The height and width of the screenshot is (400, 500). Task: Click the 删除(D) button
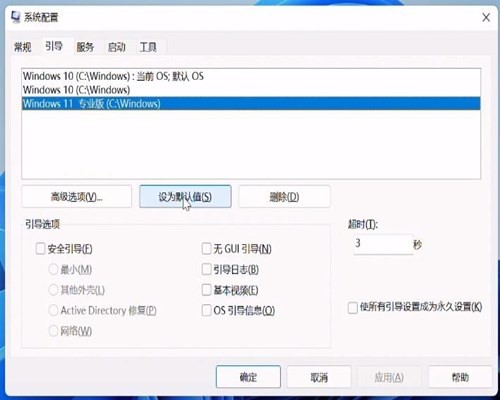pos(284,197)
